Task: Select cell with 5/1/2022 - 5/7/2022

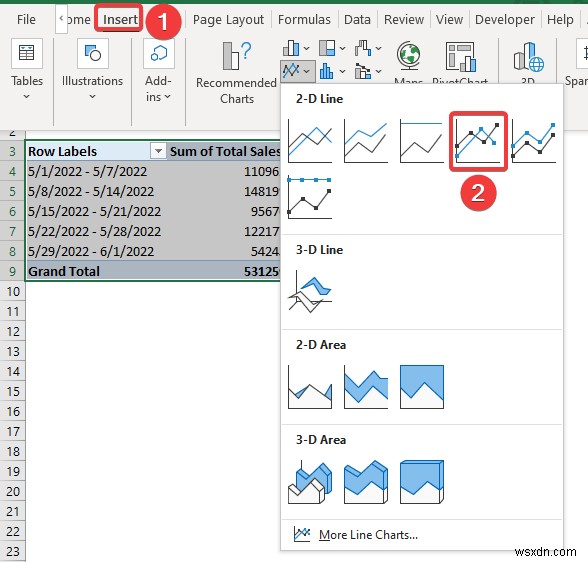Action: (96, 171)
